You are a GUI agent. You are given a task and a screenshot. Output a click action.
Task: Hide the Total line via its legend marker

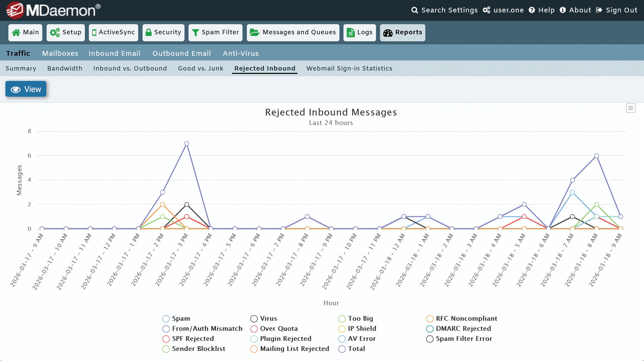342,349
